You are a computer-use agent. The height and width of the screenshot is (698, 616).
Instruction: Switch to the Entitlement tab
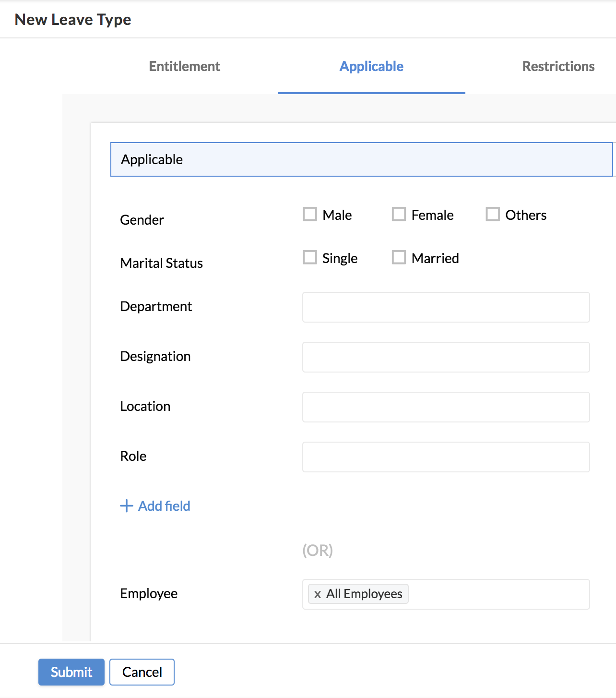point(184,66)
